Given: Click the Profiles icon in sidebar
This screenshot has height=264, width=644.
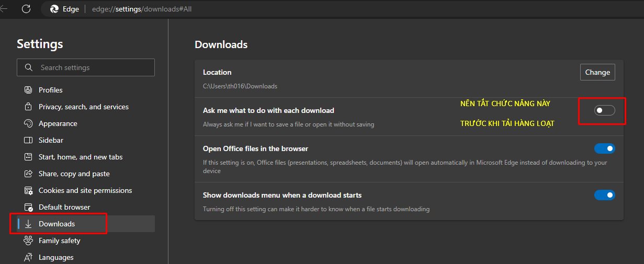Looking at the screenshot, I should pos(28,90).
